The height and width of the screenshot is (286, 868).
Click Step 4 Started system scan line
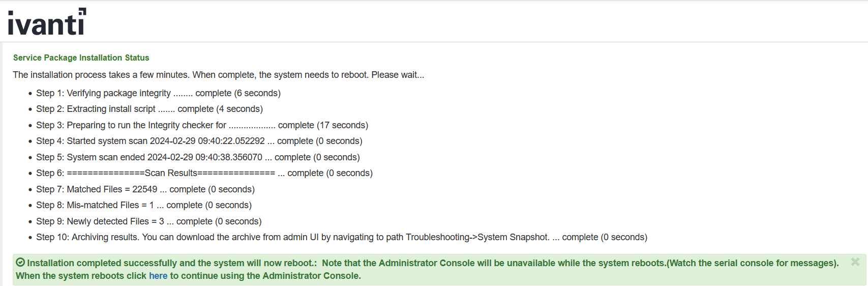[199, 141]
